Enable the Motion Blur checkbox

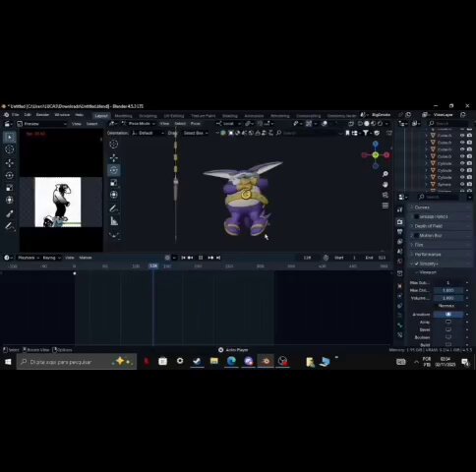point(417,235)
